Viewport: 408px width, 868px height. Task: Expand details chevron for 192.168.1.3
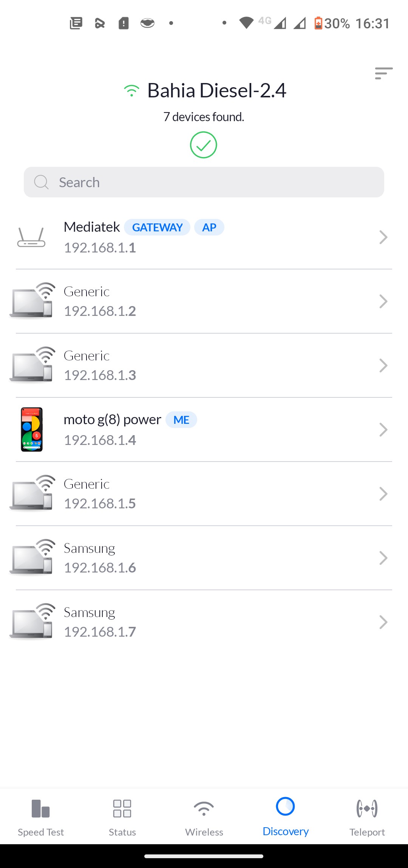tap(383, 365)
